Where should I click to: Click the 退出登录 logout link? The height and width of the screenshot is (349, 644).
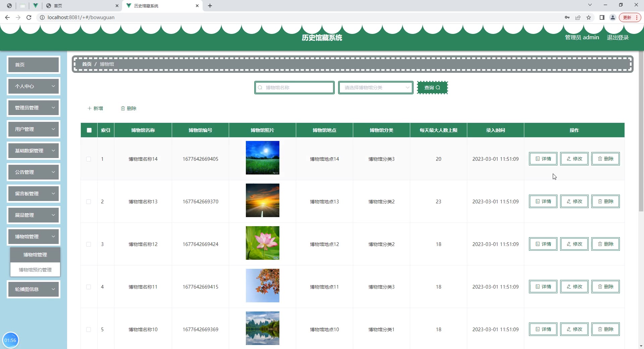(618, 38)
